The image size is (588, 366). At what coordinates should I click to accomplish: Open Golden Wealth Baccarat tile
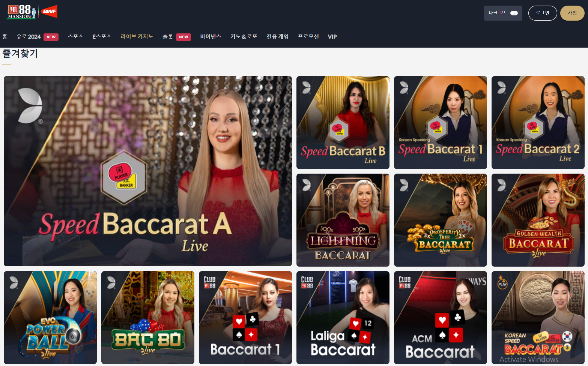tap(538, 220)
